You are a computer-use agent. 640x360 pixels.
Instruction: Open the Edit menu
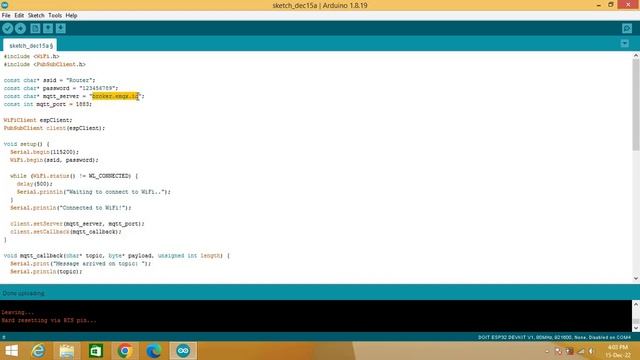point(19,16)
